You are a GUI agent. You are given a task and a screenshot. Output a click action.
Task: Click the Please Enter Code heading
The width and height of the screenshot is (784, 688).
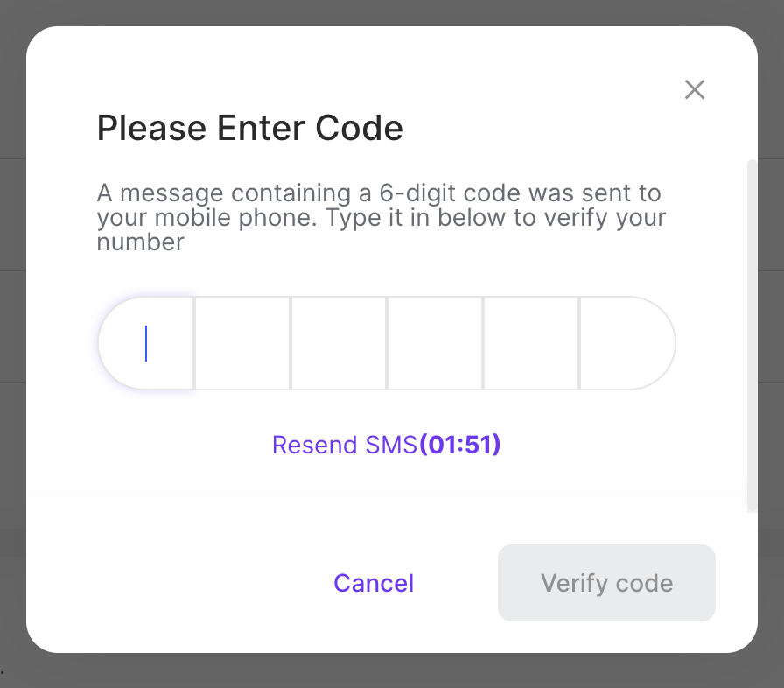(249, 129)
